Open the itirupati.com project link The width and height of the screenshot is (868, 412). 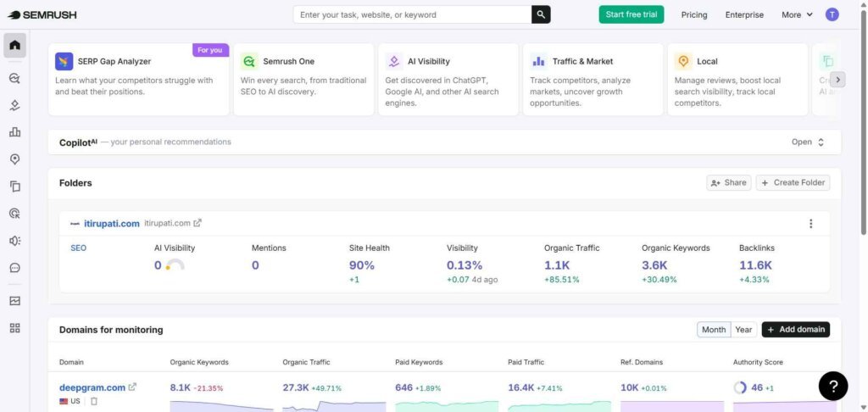point(112,224)
